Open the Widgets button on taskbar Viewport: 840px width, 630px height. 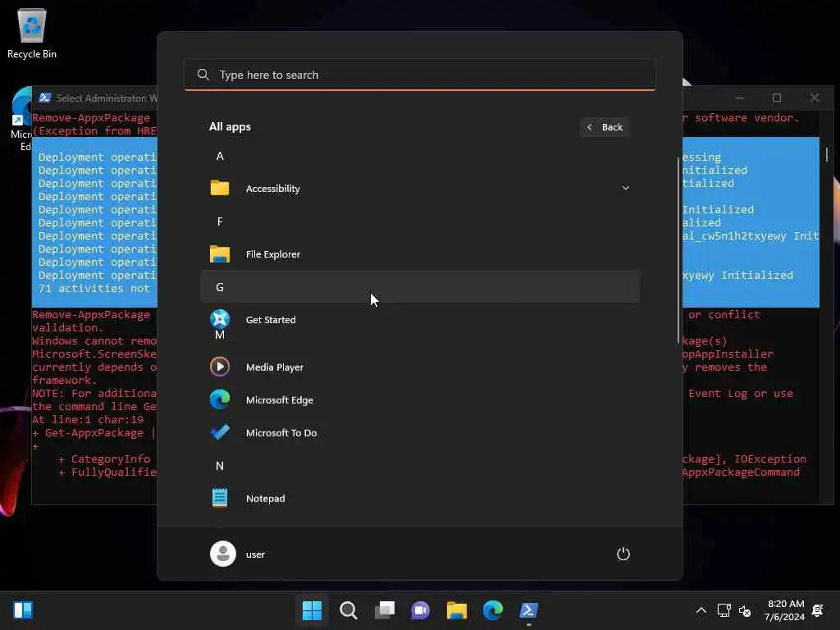click(x=23, y=610)
